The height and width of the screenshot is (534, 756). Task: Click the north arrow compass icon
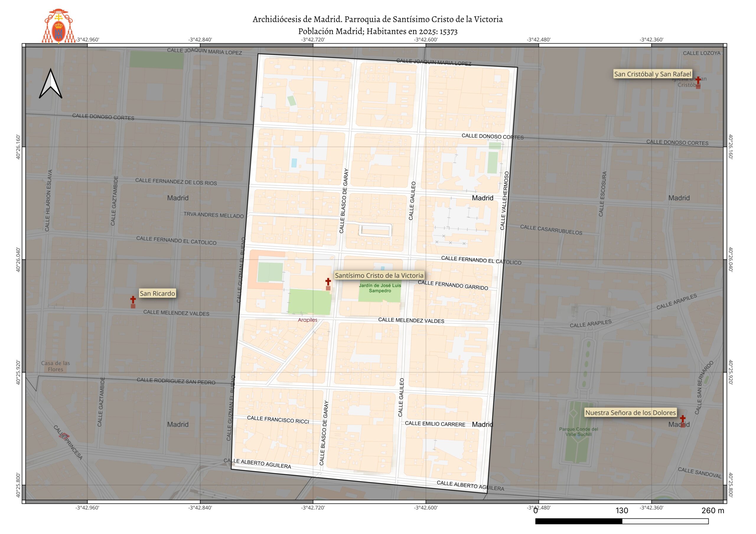click(x=50, y=83)
